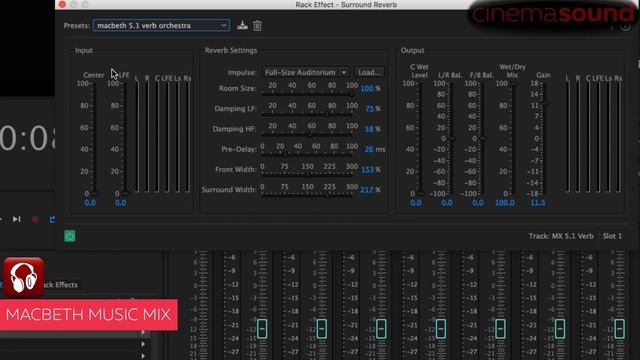Viewport: 640px width, 360px height.
Task: Adjust the Front Width slider
Action: click(x=307, y=175)
